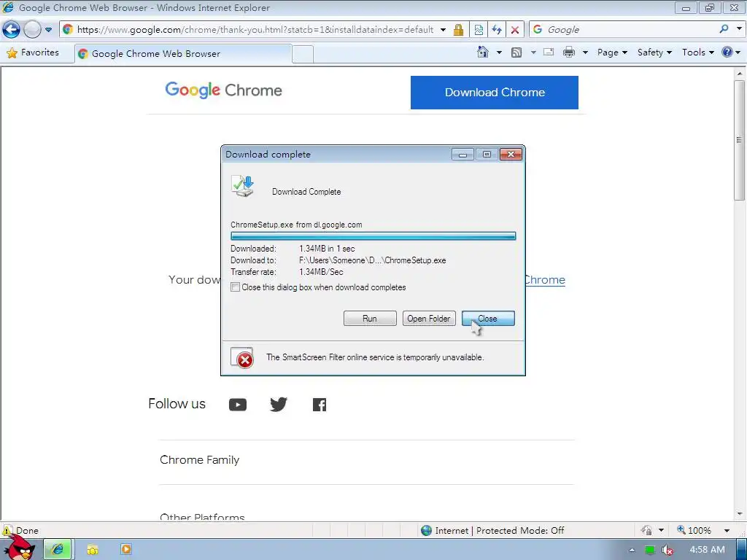Click the red Stop loading icon
Image resolution: width=747 pixels, height=560 pixels.
(514, 29)
